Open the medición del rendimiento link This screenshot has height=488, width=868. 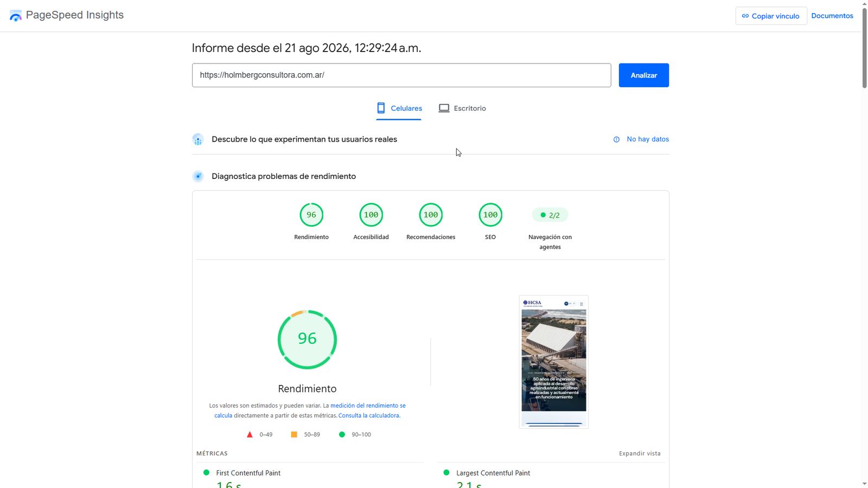coord(368,406)
